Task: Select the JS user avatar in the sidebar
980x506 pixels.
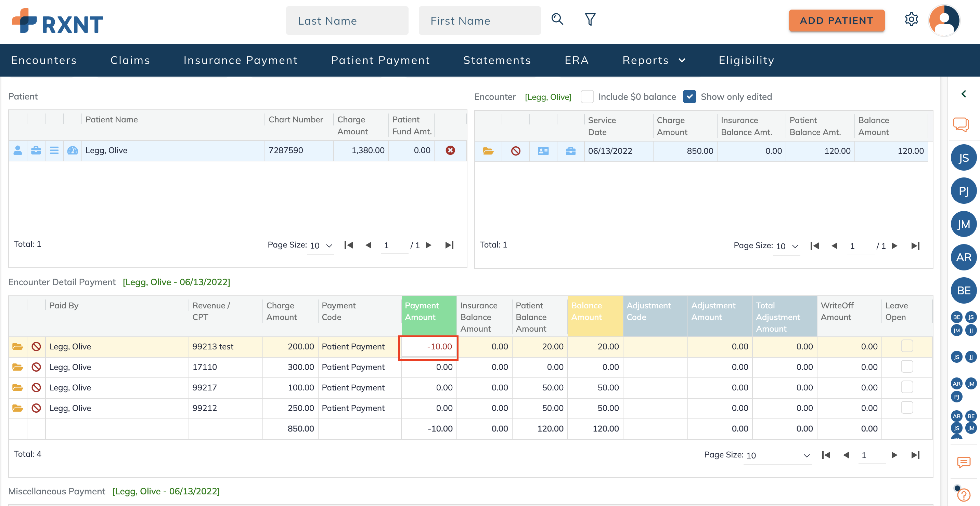Action: coord(963,158)
